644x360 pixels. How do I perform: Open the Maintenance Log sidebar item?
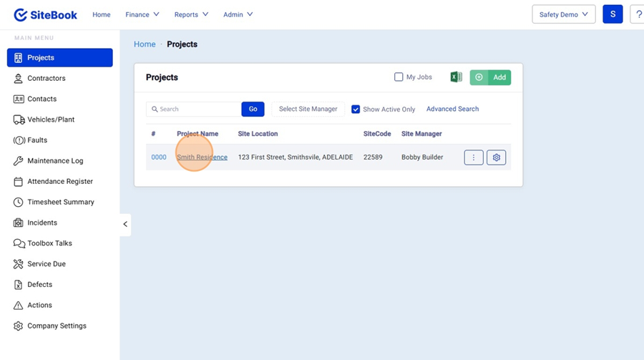[x=54, y=161]
